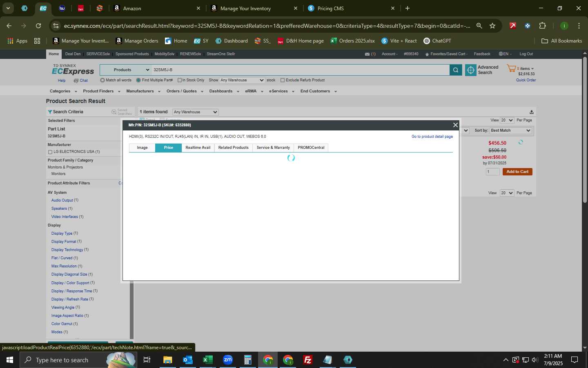588x368 pixels.
Task: Open the Show Any Warehouse dropdown
Action: pyautogui.click(x=242, y=80)
